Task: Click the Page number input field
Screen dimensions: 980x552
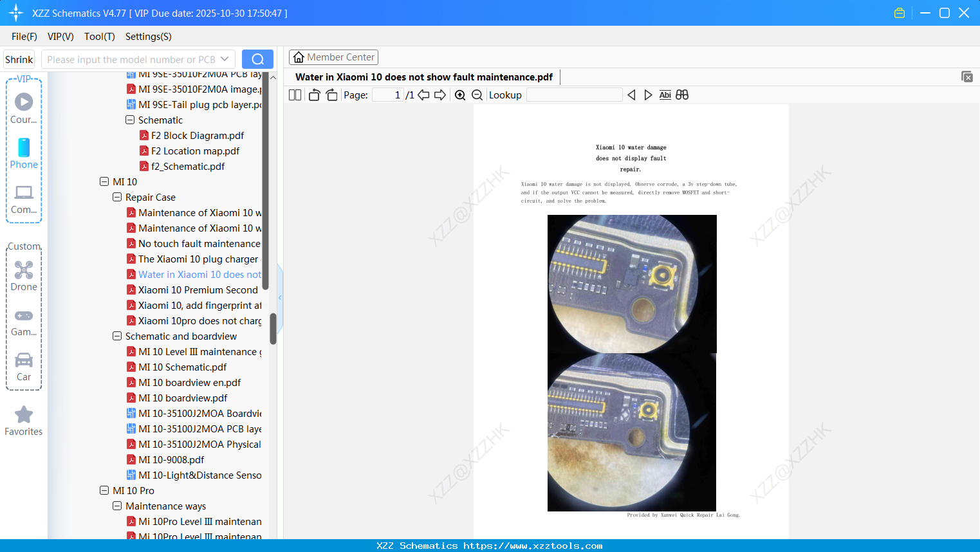Action: (388, 95)
